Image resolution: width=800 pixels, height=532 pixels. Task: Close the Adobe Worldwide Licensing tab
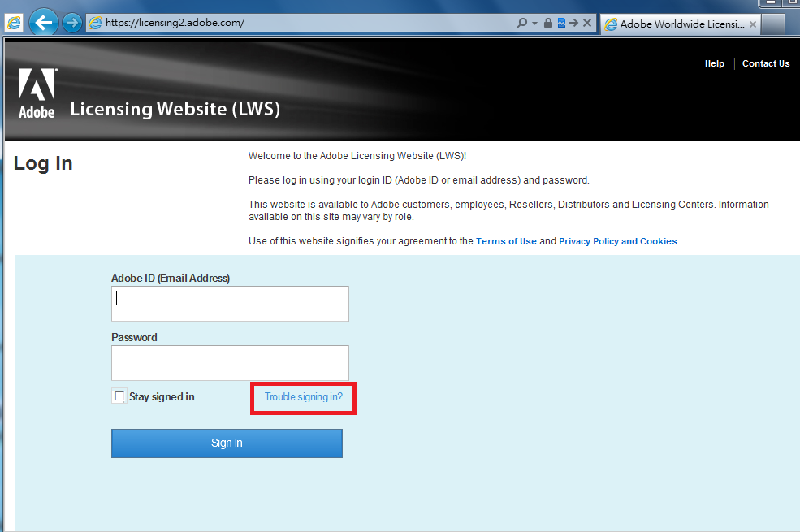pyautogui.click(x=753, y=24)
